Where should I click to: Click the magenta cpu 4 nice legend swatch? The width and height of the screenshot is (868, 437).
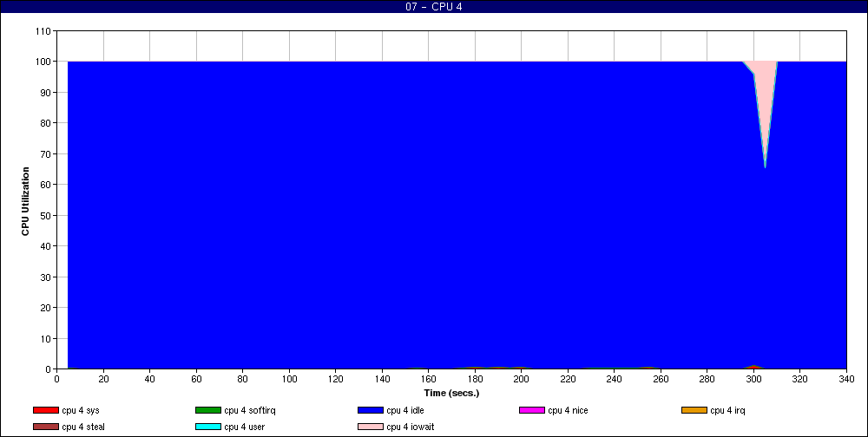(532, 410)
